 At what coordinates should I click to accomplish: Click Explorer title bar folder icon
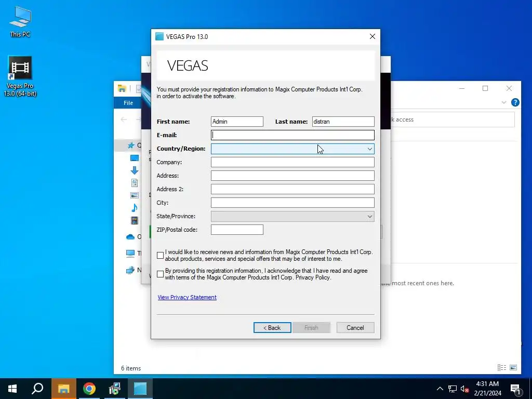pos(122,88)
